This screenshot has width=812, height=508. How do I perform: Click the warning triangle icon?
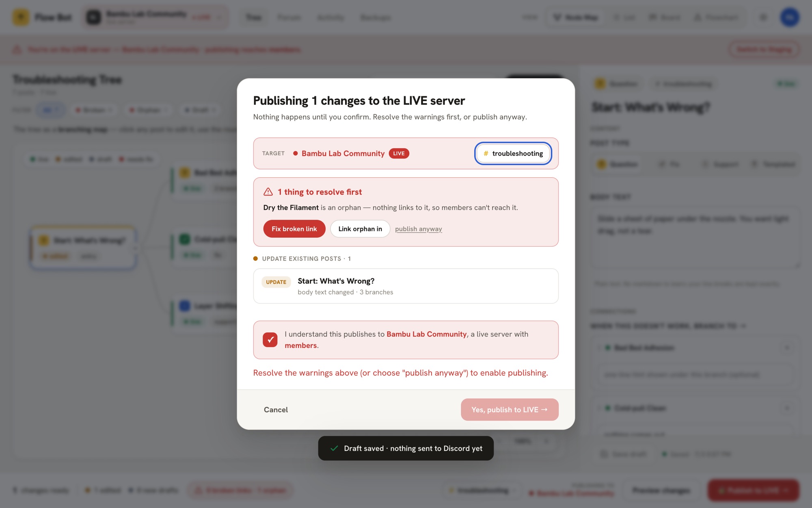point(268,192)
